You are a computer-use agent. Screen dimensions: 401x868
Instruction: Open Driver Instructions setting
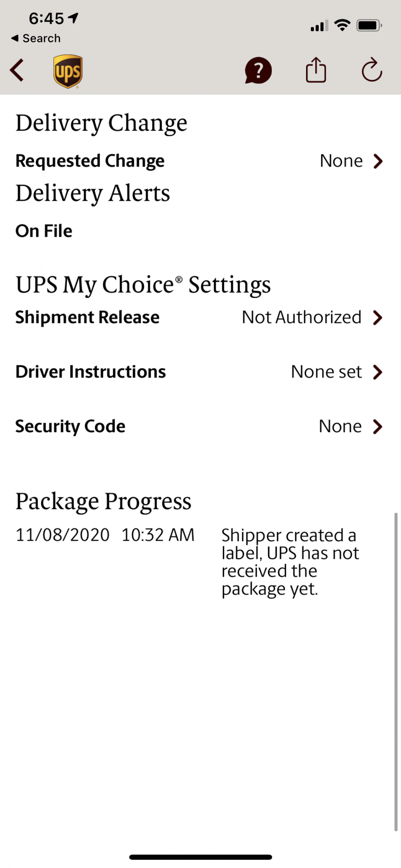point(91,372)
